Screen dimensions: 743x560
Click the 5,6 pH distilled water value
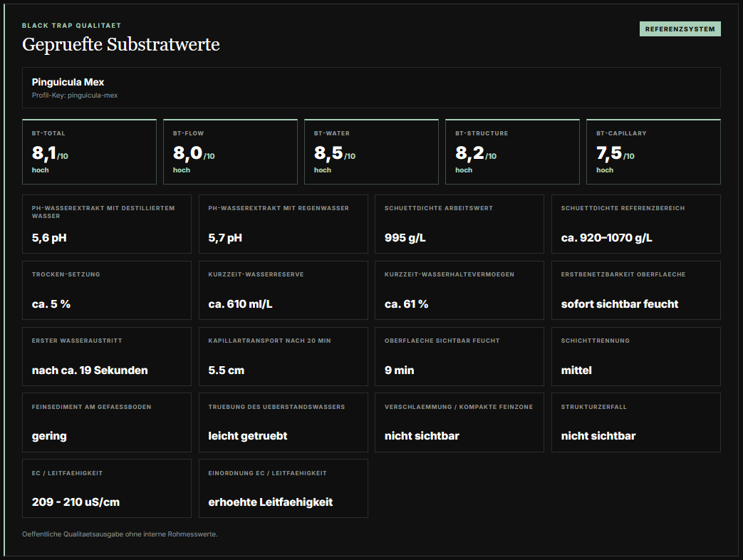[x=49, y=238]
